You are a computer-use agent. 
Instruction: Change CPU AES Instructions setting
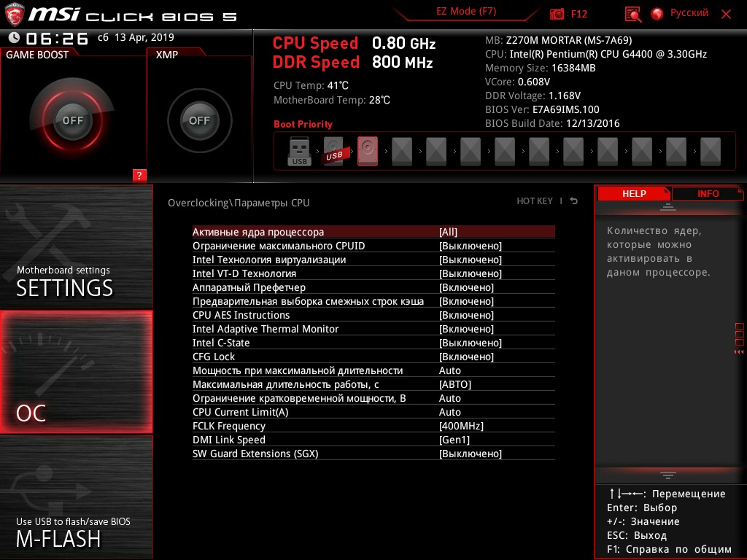373,315
